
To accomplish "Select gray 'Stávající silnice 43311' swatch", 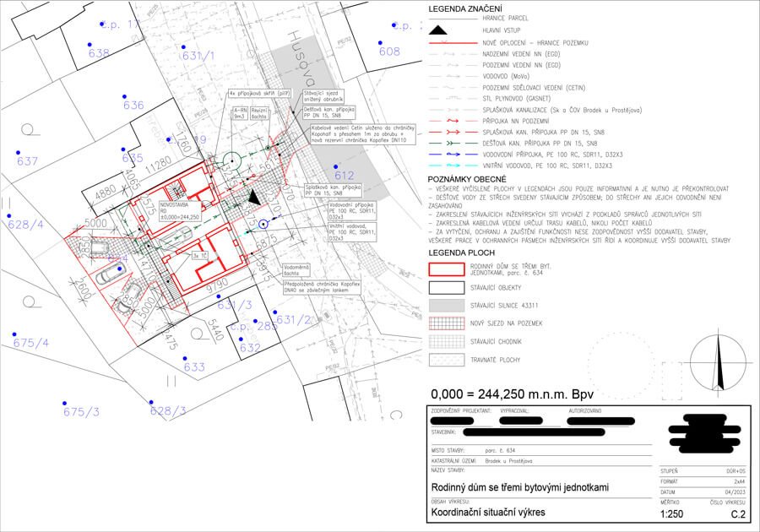I will click(447, 305).
